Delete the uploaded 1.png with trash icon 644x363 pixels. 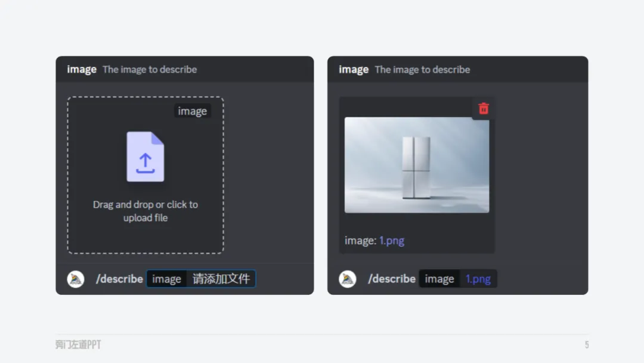click(484, 109)
